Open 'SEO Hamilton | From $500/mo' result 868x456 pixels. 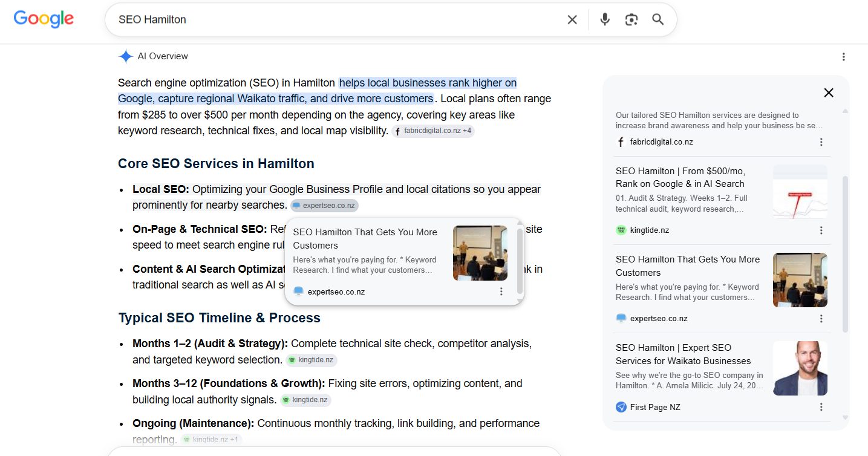coord(680,177)
